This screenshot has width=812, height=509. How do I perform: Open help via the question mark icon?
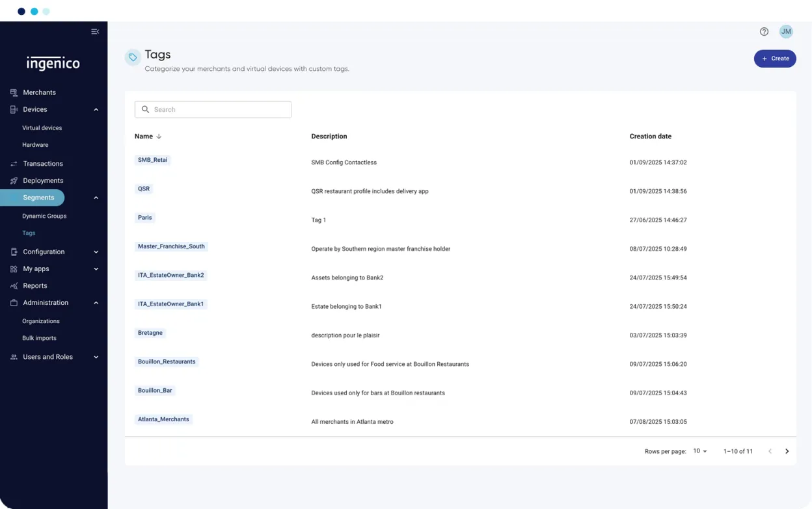764,32
